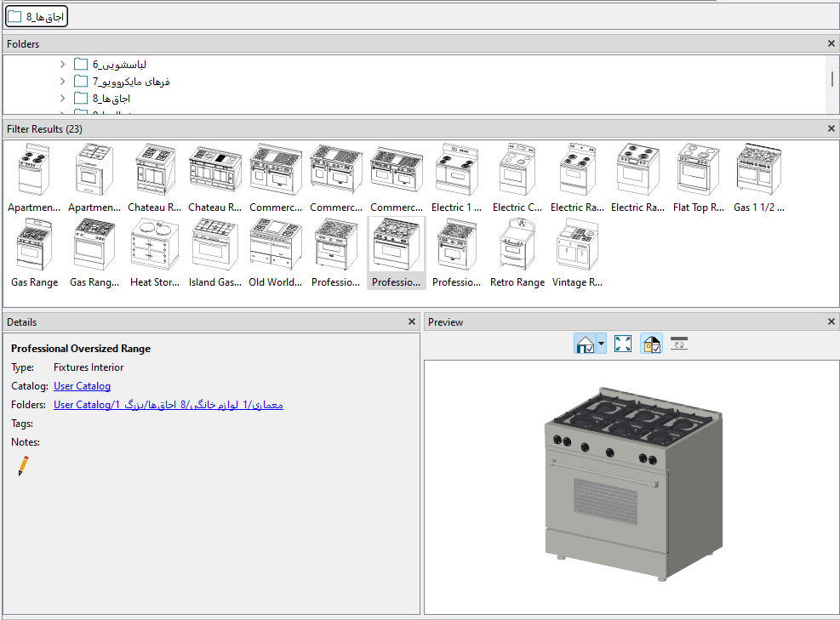Click the Folders panel vertical scrollbar
Image resolution: width=840 pixels, height=620 pixels.
click(831, 79)
